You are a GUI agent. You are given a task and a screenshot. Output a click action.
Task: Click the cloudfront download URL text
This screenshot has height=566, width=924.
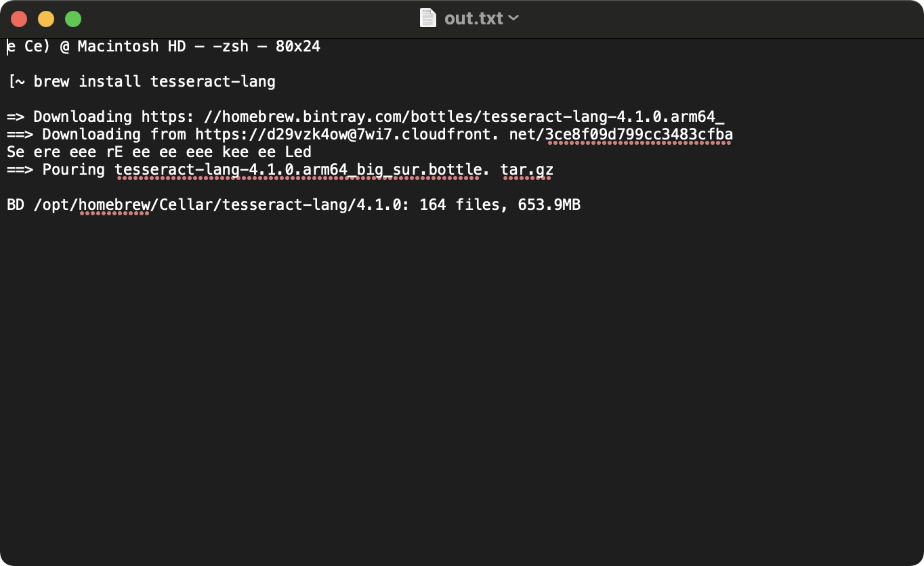pos(464,135)
